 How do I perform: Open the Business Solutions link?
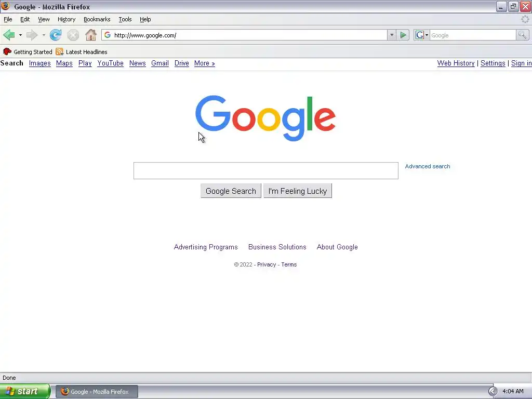coord(277,247)
